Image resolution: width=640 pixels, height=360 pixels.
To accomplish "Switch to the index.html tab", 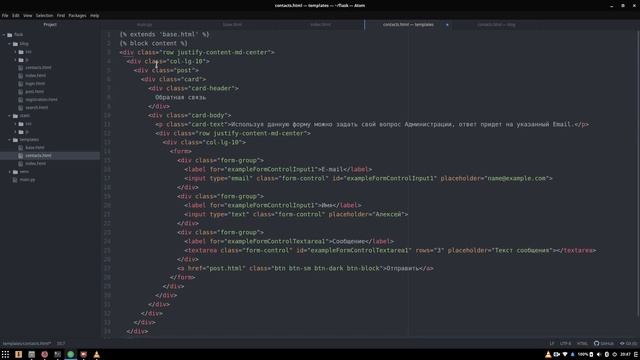I will [x=320, y=25].
